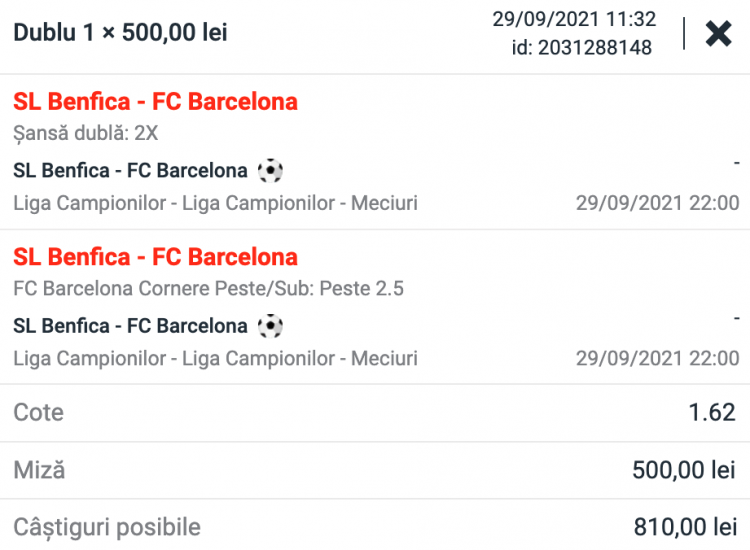Select the Șansă dublă: 2X market text
Image resolution: width=750 pixels, height=550 pixels.
[86, 132]
